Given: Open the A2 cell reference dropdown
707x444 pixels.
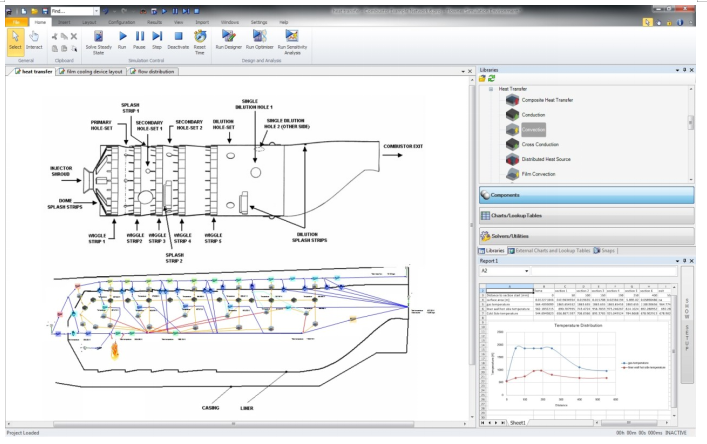Looking at the screenshot, I should click(x=526, y=271).
